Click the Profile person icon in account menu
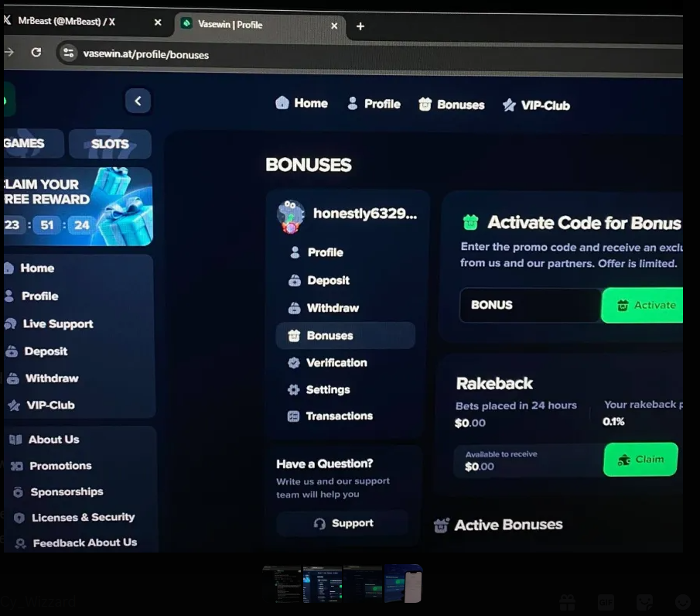 point(295,252)
